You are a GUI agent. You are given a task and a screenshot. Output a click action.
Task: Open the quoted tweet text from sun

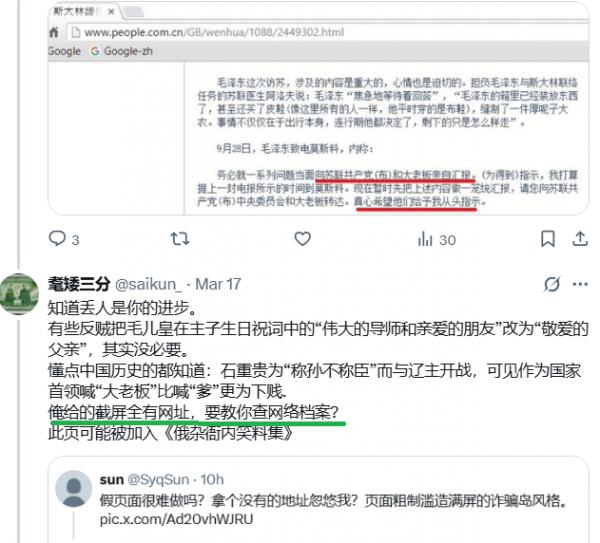point(333,500)
